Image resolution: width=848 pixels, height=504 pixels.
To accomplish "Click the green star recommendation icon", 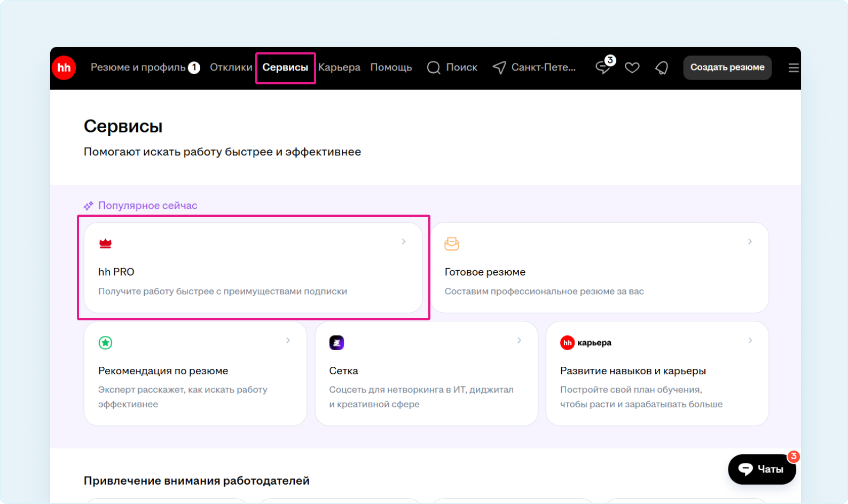I will tap(106, 343).
